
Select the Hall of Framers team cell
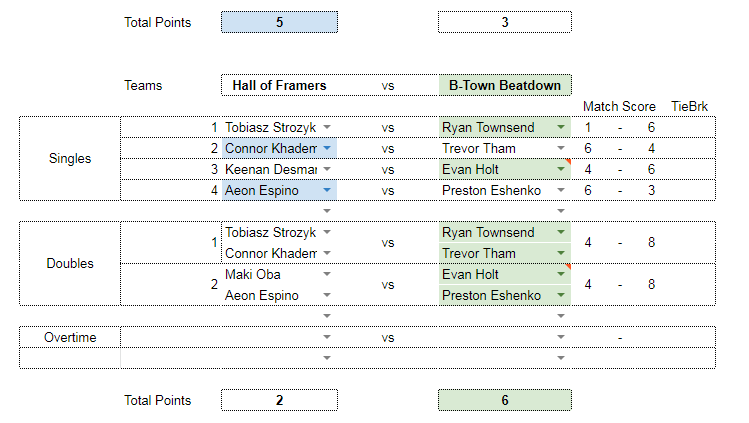(x=279, y=85)
